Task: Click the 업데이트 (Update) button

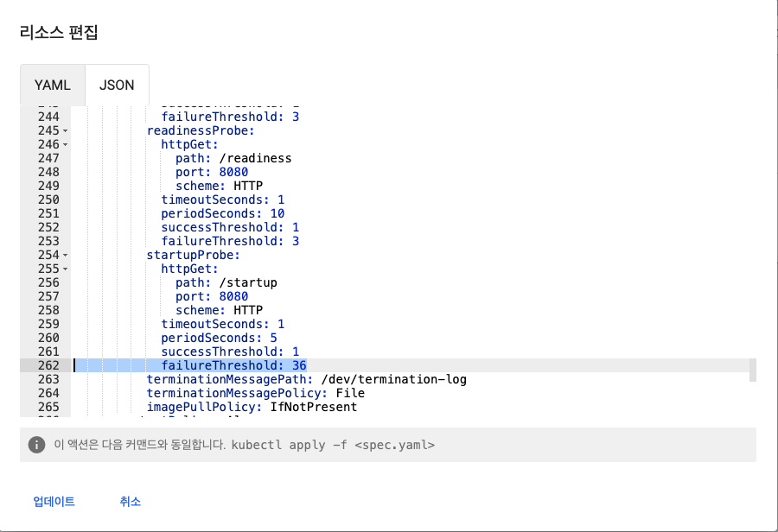Action: [54, 502]
